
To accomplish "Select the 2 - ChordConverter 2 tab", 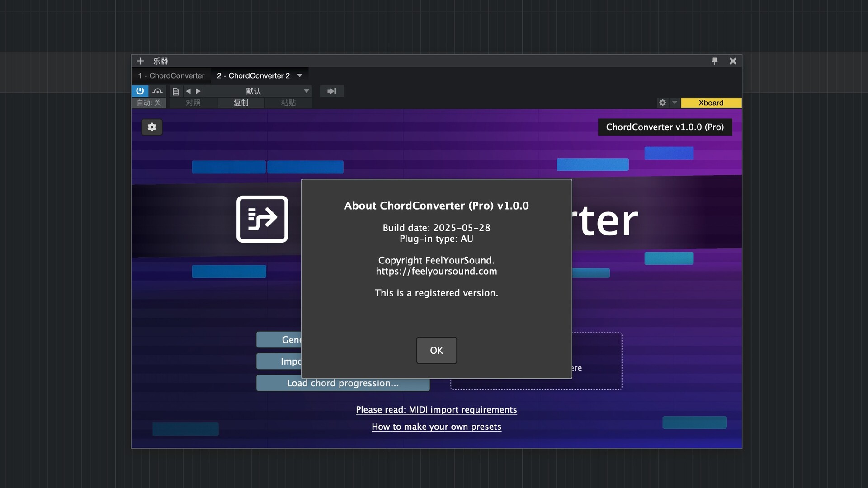I will 253,75.
